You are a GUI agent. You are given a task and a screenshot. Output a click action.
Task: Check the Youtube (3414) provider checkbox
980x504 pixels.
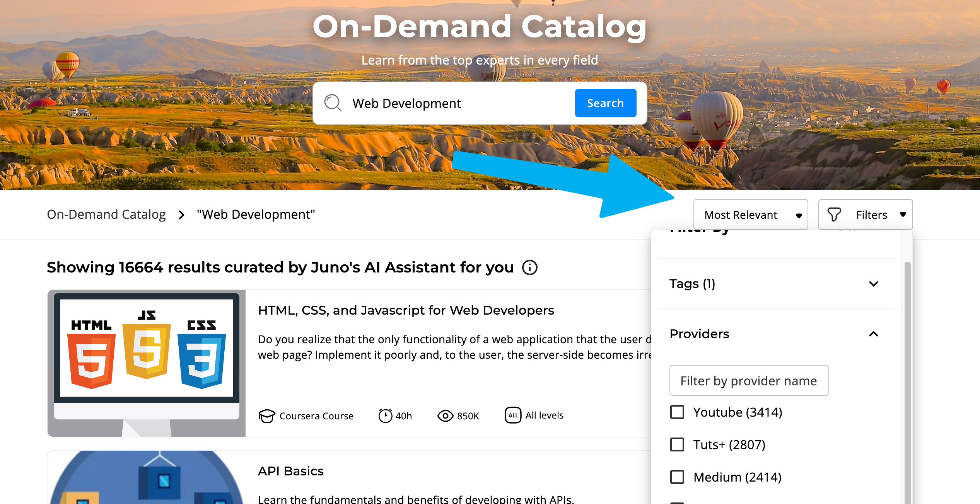click(677, 412)
